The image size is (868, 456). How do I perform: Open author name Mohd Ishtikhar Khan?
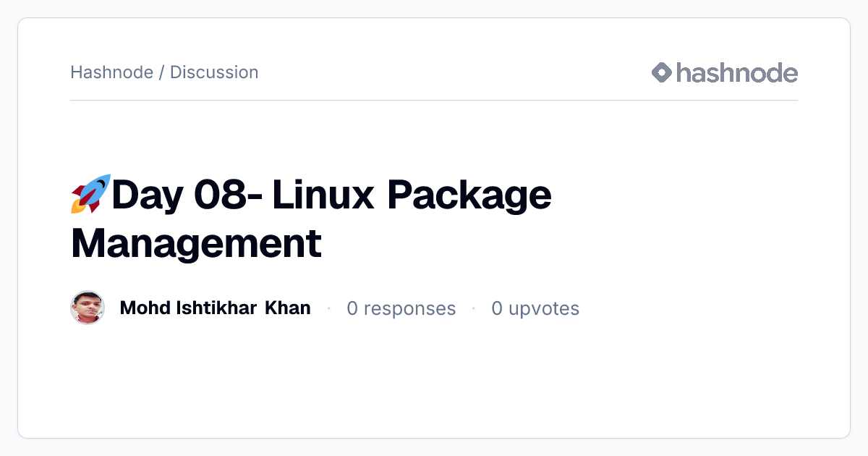pyautogui.click(x=216, y=308)
